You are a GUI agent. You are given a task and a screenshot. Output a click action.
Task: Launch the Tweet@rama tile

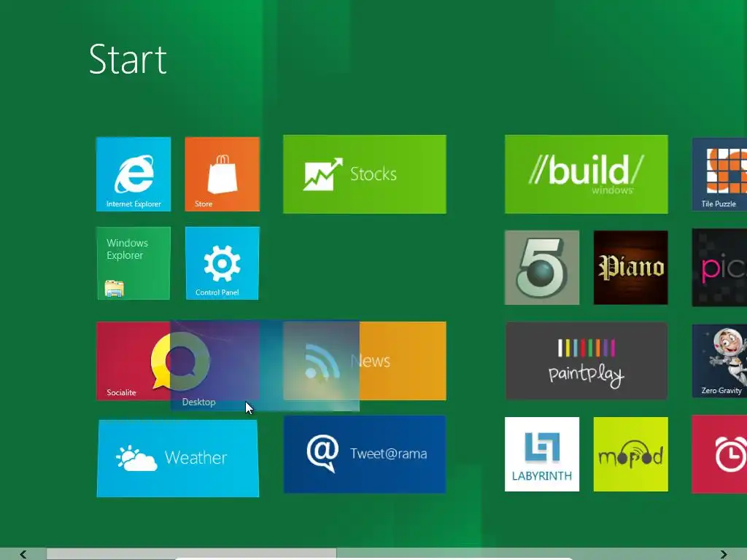[x=365, y=454]
